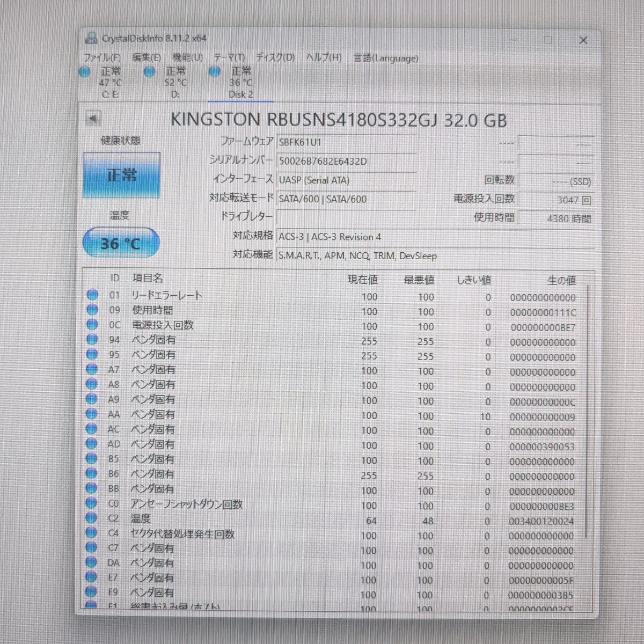This screenshot has width=644, height=644.
Task: Click status circle for attribute C2 temperature row
Action: pos(92,518)
